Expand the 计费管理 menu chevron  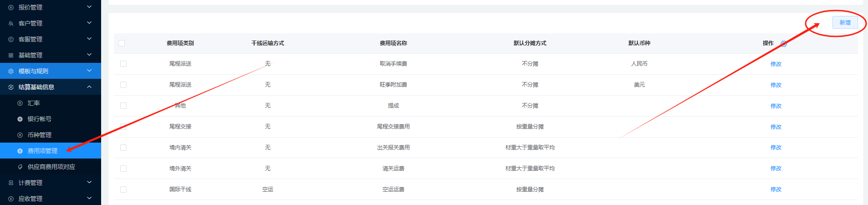89,182
